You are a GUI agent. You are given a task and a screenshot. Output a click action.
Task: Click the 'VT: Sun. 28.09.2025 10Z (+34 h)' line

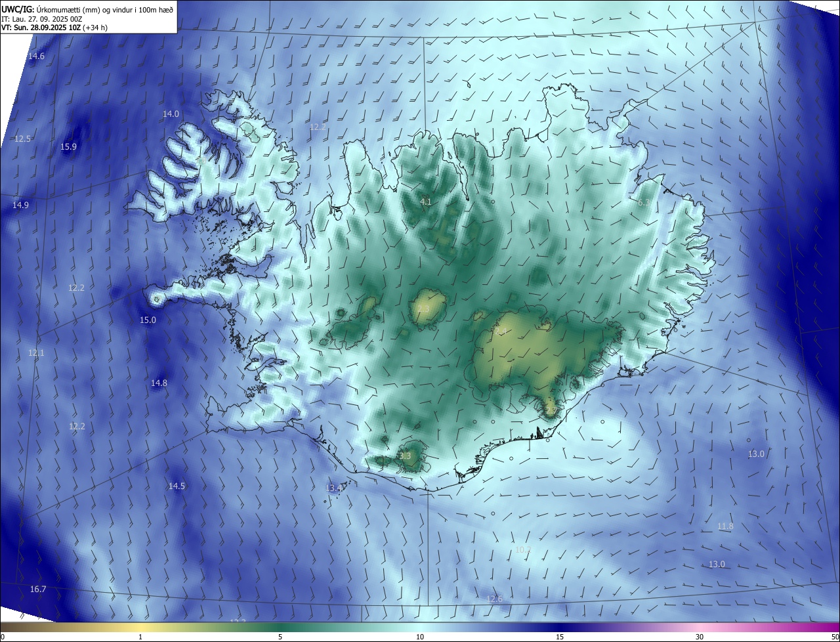pos(55,28)
